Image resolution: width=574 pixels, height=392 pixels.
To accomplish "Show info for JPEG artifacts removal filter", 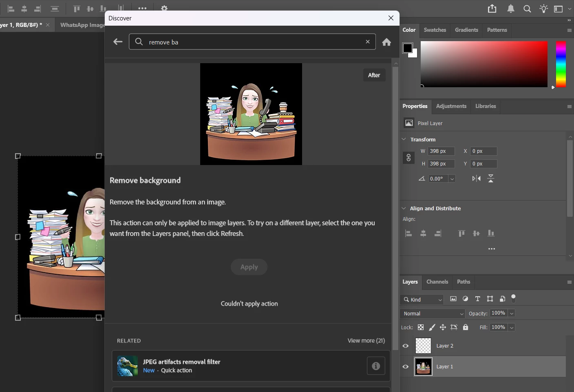I will [376, 366].
